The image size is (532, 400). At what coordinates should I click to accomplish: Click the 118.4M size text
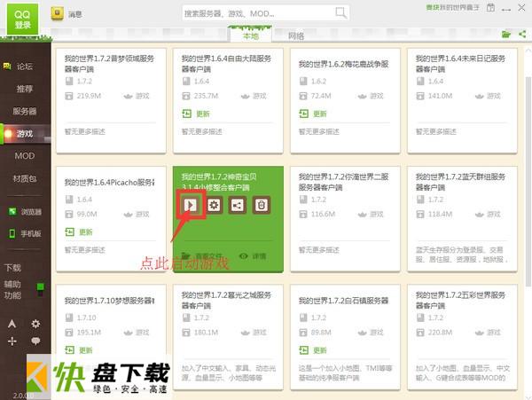coord(440,214)
